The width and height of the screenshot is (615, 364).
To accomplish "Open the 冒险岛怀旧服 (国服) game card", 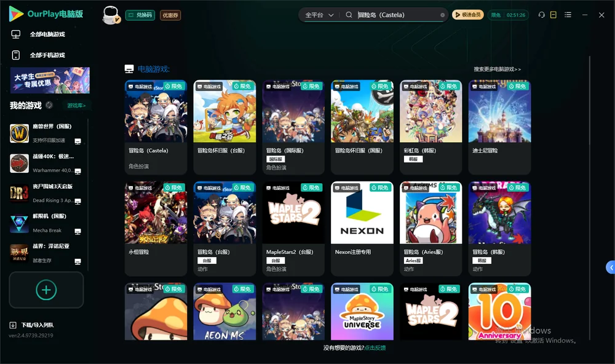I will click(362, 127).
